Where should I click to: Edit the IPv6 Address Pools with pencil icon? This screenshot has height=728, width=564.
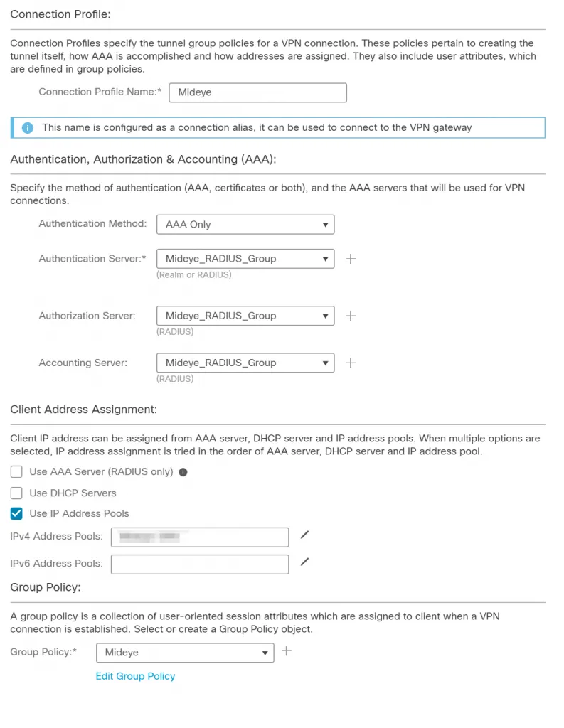pos(304,561)
